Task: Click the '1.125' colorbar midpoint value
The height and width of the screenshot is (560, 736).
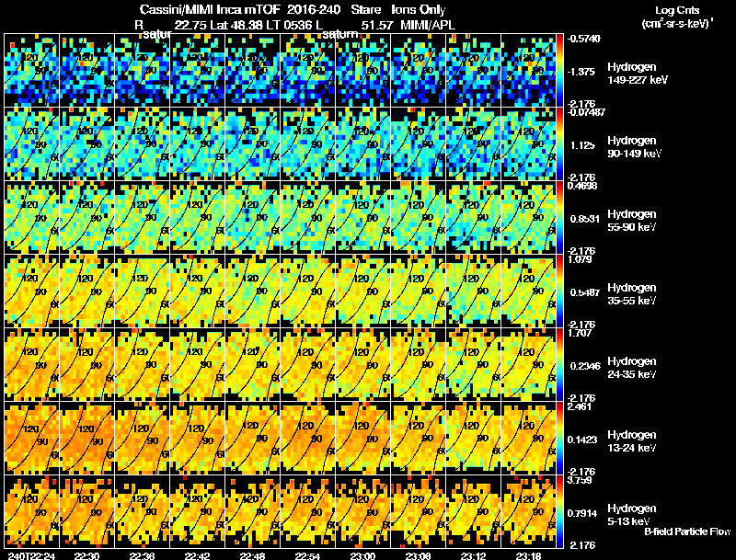Action: (x=582, y=145)
